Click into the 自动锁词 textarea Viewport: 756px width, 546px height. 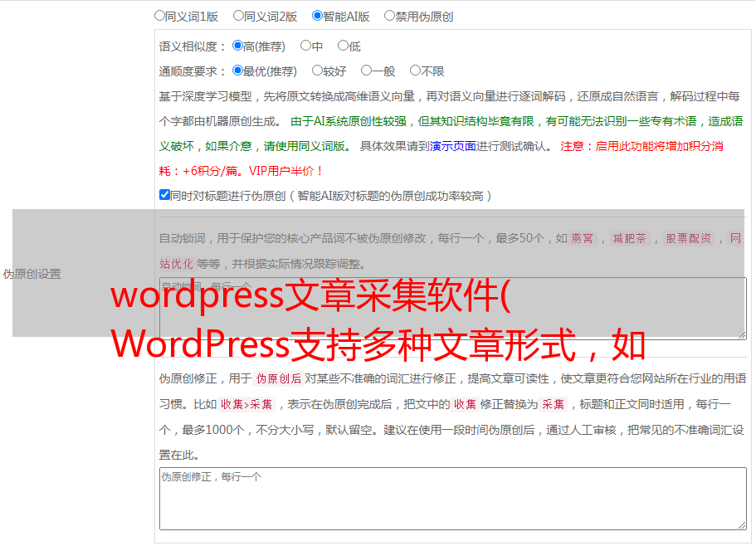453,309
